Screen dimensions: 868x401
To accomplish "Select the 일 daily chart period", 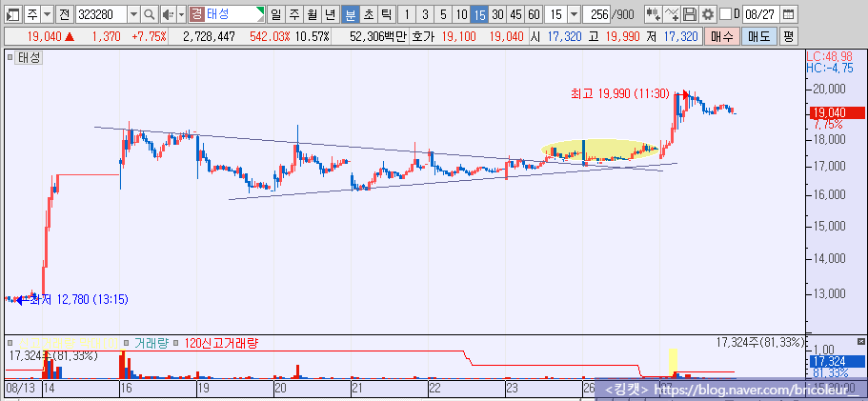I will (275, 14).
